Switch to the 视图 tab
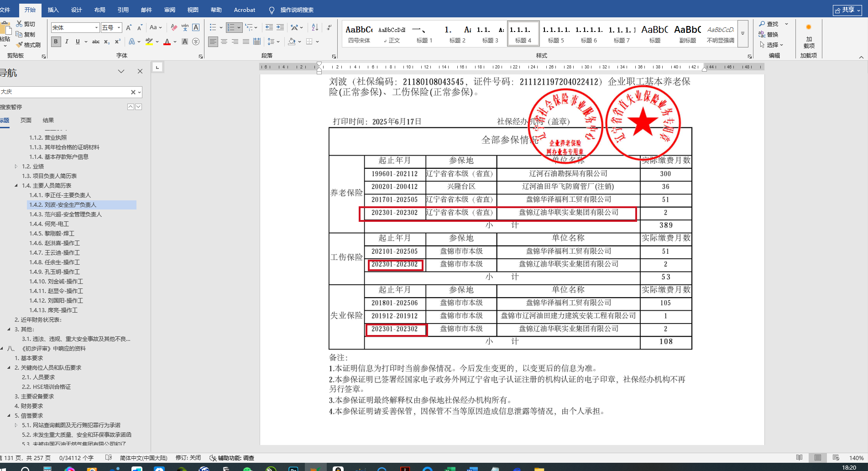The width and height of the screenshot is (868, 471). click(x=193, y=10)
